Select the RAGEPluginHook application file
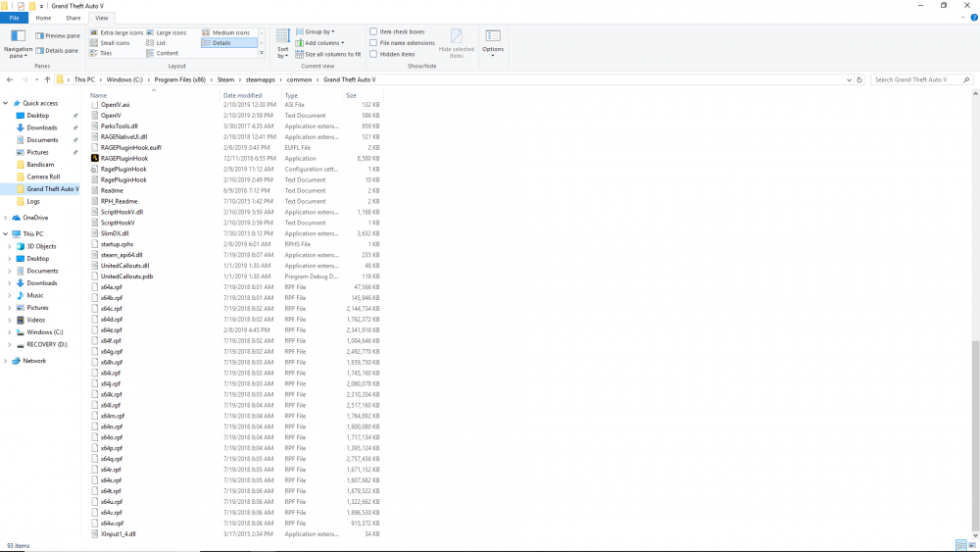This screenshot has width=980, height=552. coord(123,158)
